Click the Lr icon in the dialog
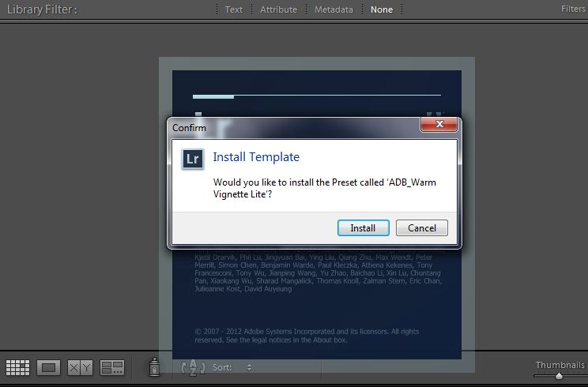The width and height of the screenshot is (588, 387). coord(193,159)
